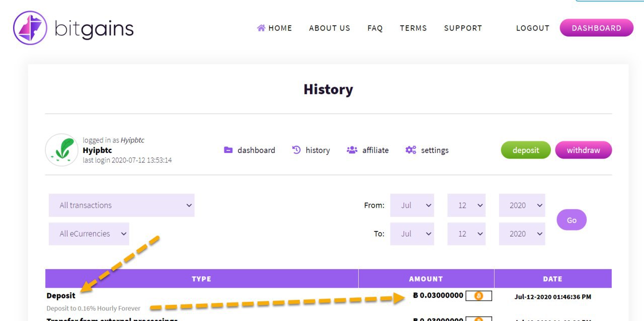The image size is (644, 321).
Task: Open the To year dropdown
Action: point(522,234)
